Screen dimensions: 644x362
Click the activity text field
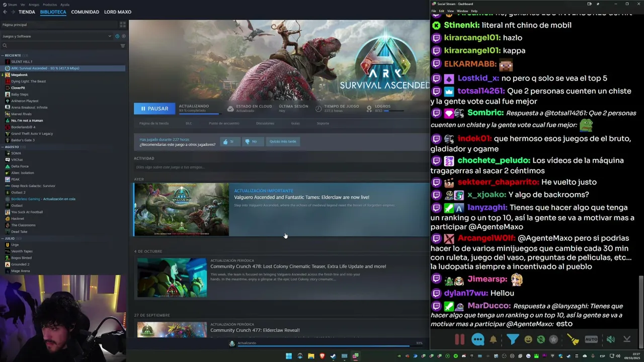[281, 167]
